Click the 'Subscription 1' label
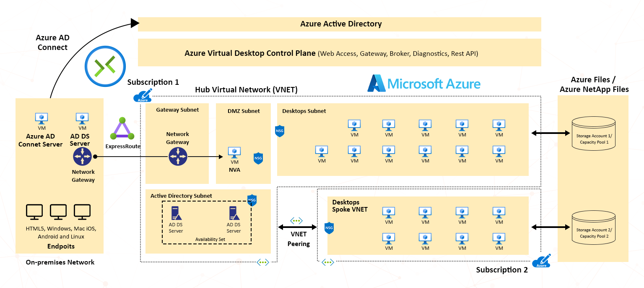This screenshot has height=288, width=644. click(153, 82)
